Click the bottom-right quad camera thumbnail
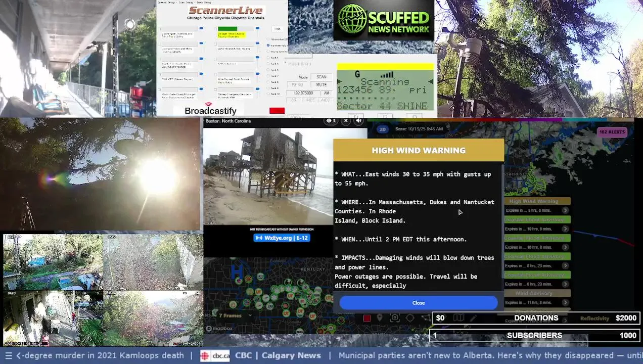This screenshot has width=643, height=364. click(153, 318)
